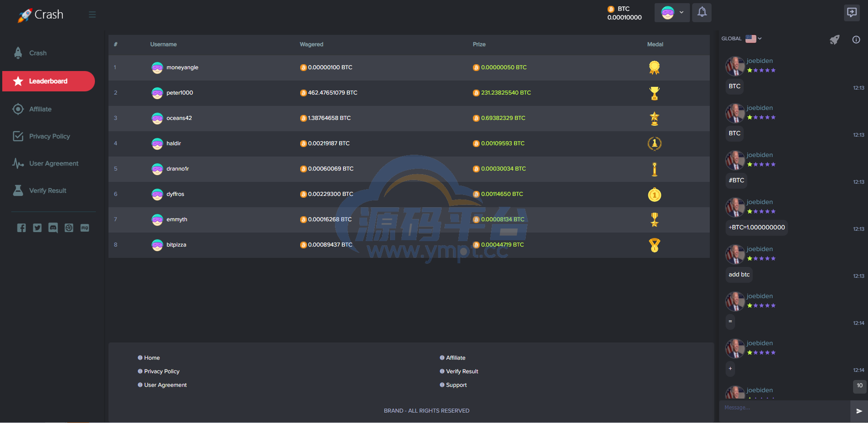Image resolution: width=868 pixels, height=423 pixels.
Task: Open Verify Result in the sidebar
Action: (47, 190)
